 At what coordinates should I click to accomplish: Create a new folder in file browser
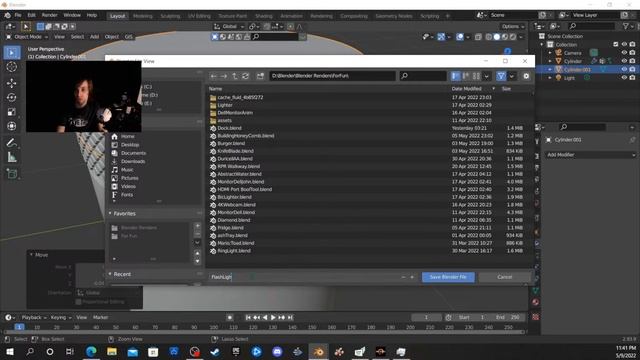click(260, 76)
